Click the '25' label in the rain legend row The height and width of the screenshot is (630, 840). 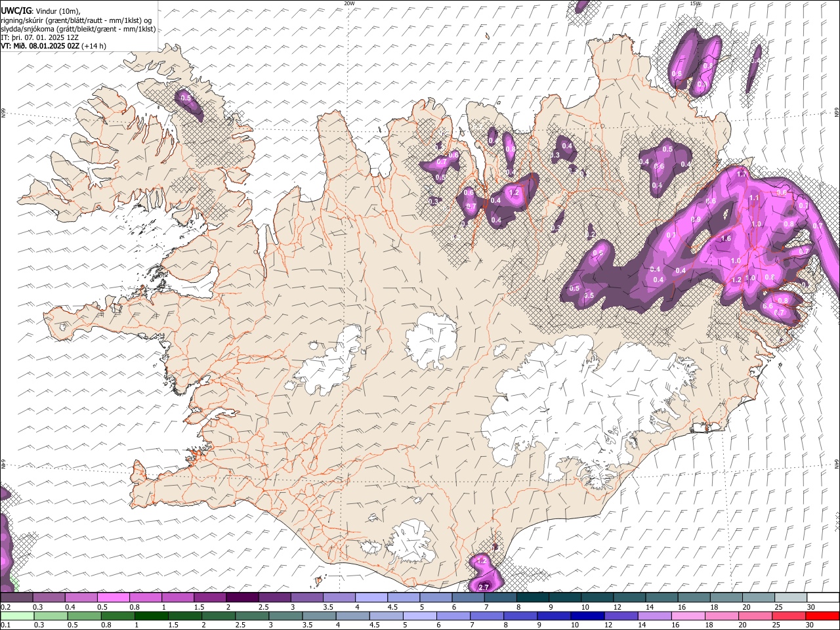[x=777, y=625]
